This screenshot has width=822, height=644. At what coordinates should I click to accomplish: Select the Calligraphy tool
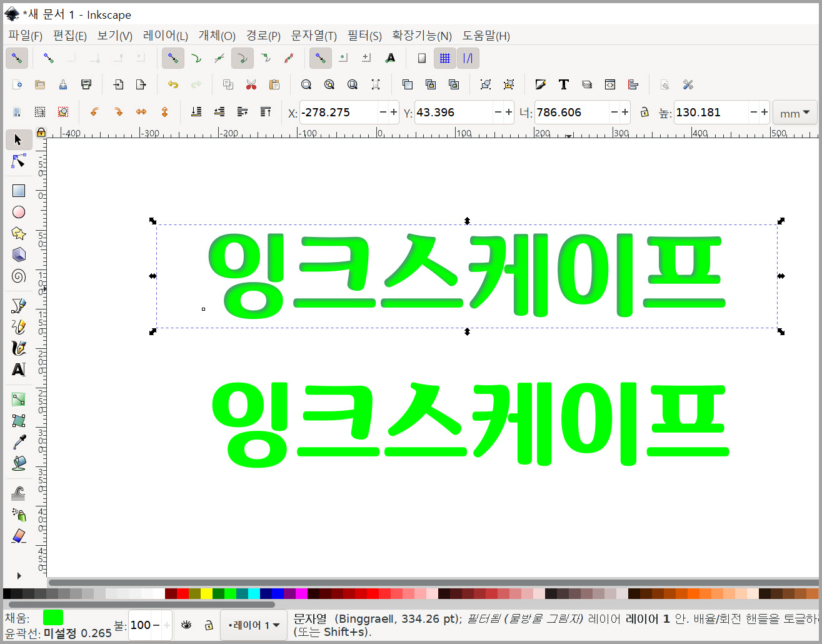pyautogui.click(x=19, y=348)
